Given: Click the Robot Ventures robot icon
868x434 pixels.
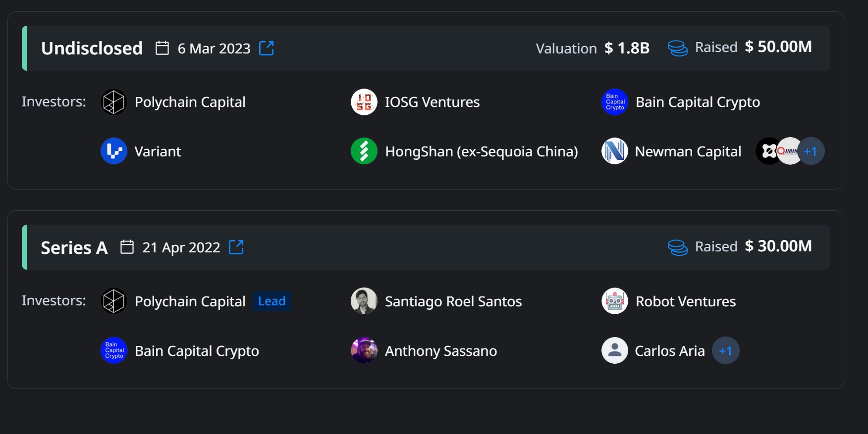Looking at the screenshot, I should tap(614, 301).
